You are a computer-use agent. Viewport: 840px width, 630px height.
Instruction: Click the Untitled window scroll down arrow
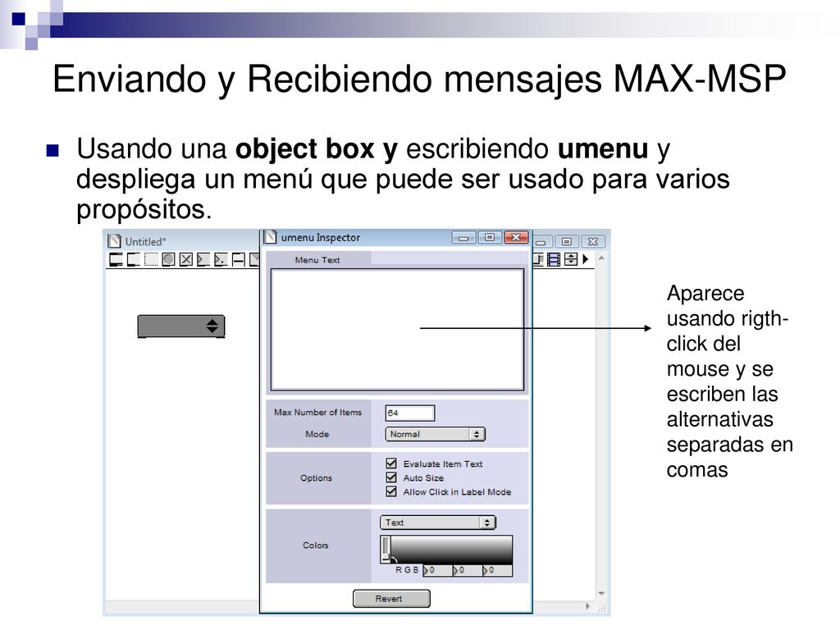pyautogui.click(x=601, y=594)
